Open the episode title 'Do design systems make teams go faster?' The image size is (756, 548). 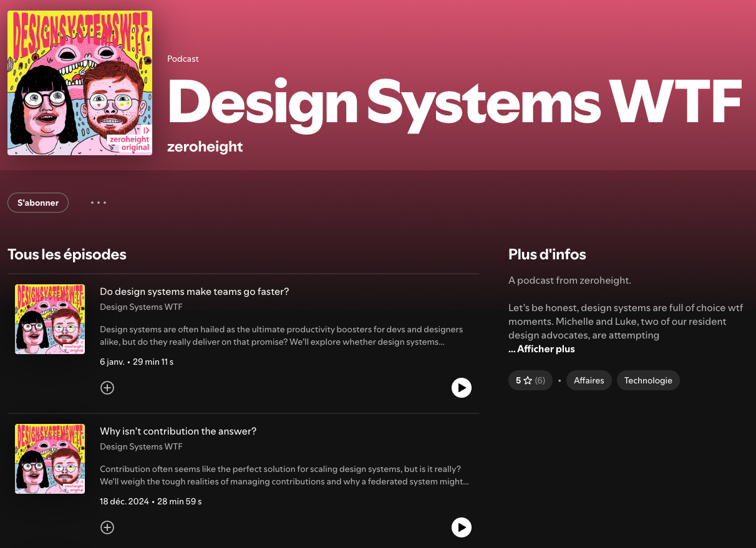pyautogui.click(x=195, y=291)
